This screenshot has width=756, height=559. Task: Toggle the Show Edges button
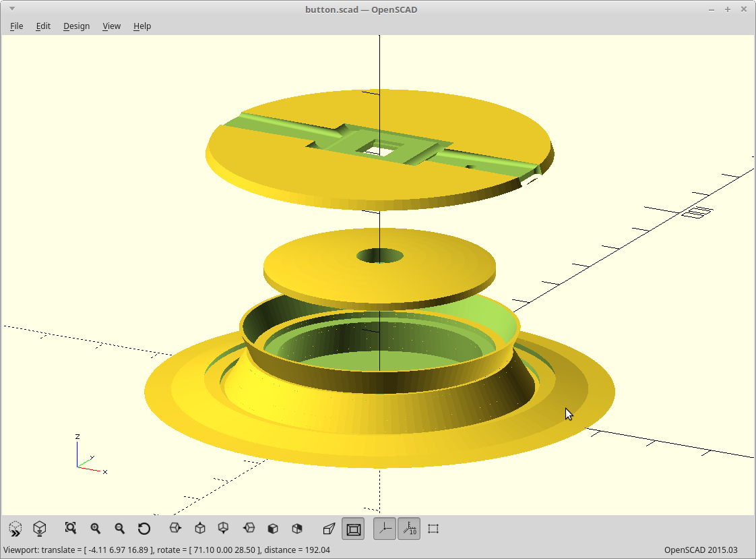pyautogui.click(x=433, y=529)
